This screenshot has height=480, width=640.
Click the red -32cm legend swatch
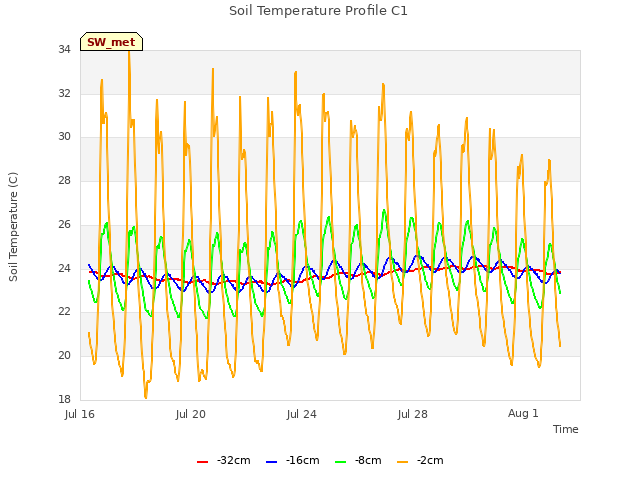pos(202,462)
